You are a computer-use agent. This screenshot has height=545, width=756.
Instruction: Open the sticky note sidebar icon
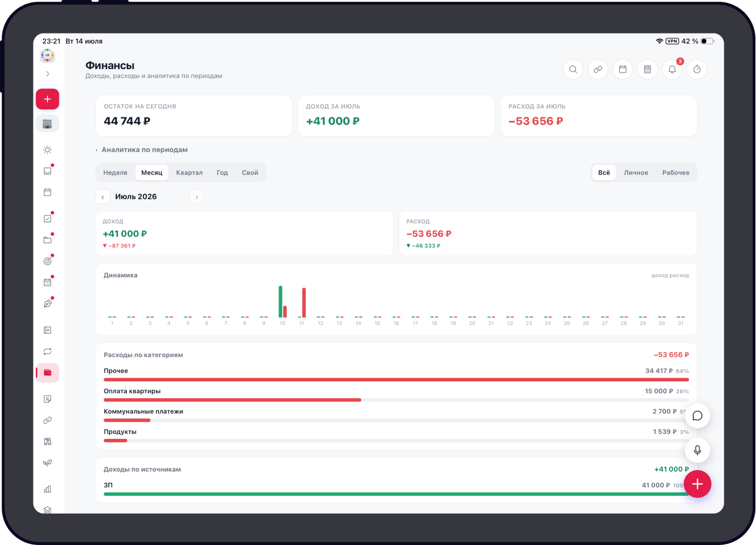[x=47, y=399]
